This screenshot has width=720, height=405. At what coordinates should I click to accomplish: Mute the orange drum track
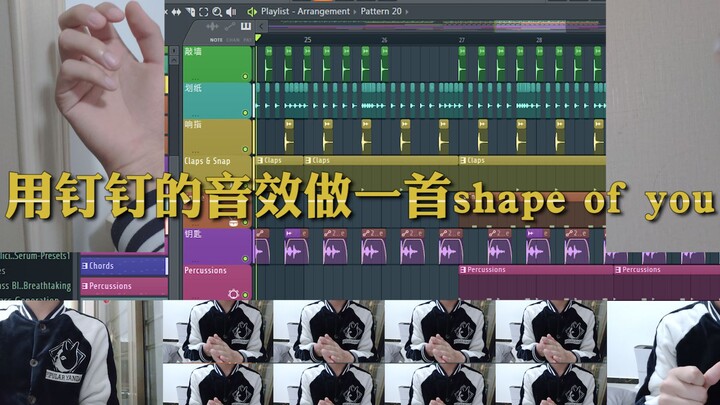coord(245,223)
